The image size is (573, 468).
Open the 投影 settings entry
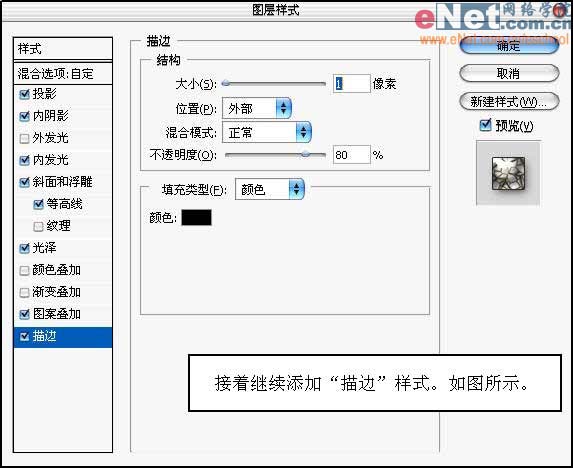(x=45, y=94)
